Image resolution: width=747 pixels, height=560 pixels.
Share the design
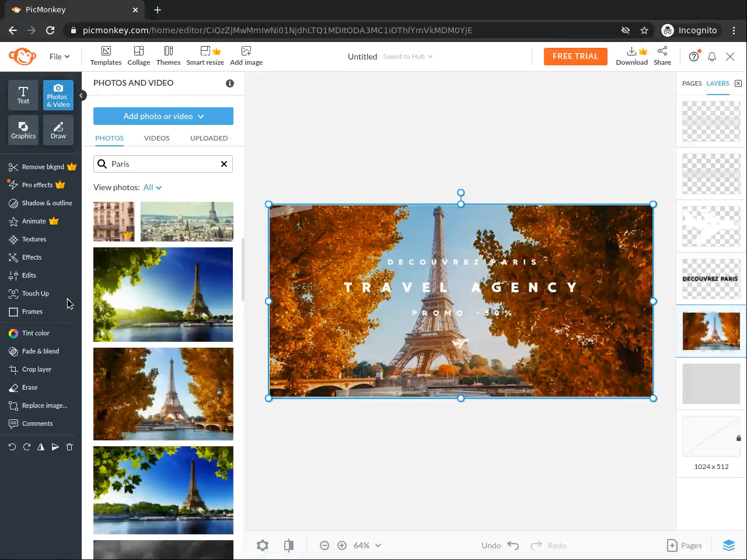tap(662, 56)
